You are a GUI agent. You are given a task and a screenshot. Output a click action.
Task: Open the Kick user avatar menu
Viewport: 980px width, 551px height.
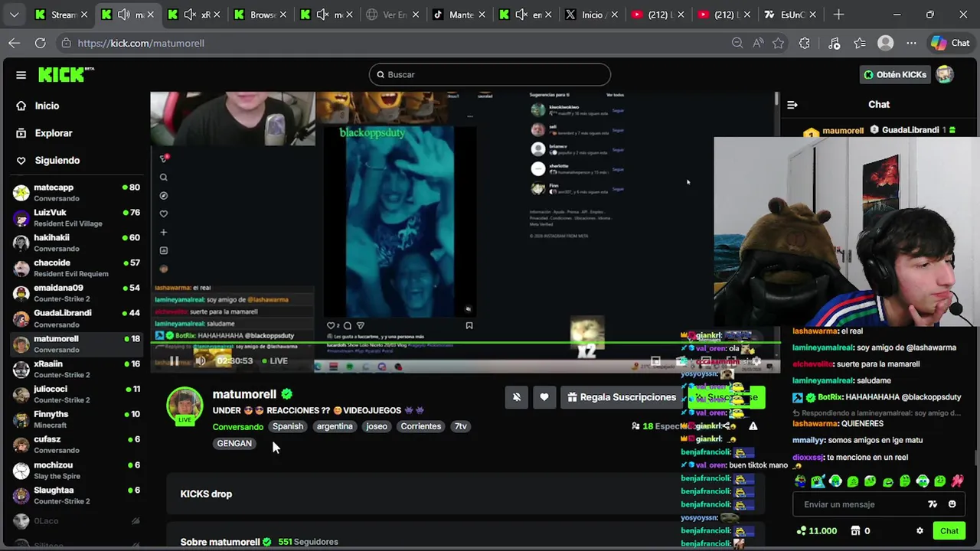coord(945,74)
